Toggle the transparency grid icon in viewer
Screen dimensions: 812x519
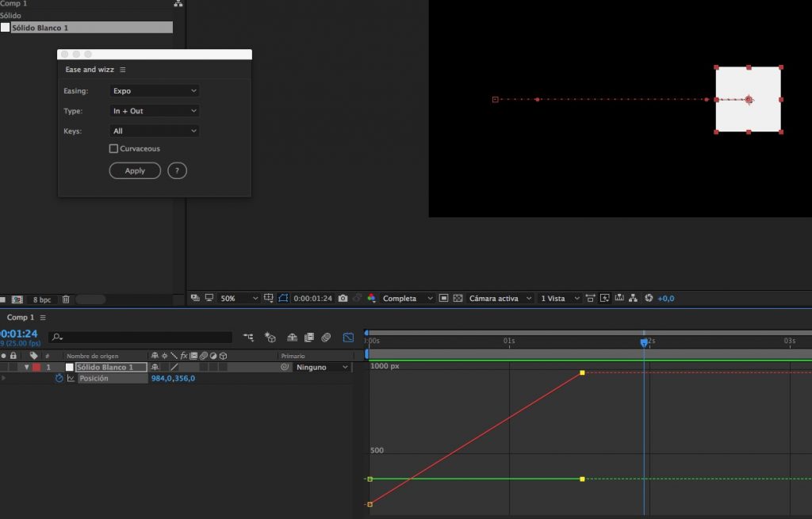pos(458,299)
